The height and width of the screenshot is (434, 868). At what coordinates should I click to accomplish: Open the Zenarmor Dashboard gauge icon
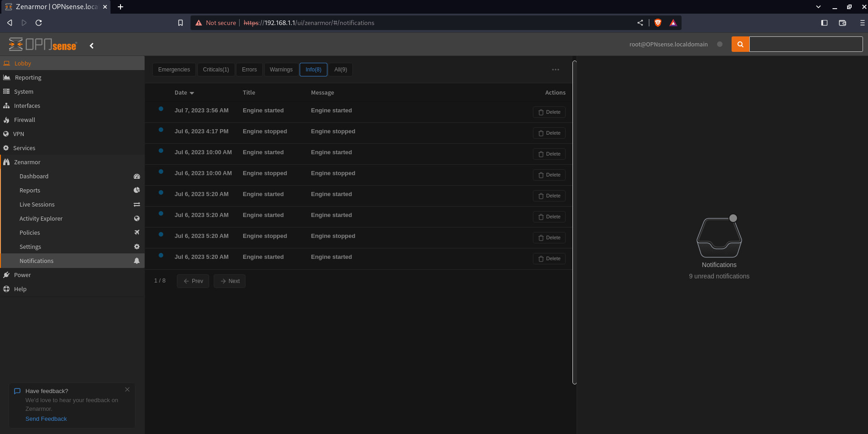click(x=137, y=176)
